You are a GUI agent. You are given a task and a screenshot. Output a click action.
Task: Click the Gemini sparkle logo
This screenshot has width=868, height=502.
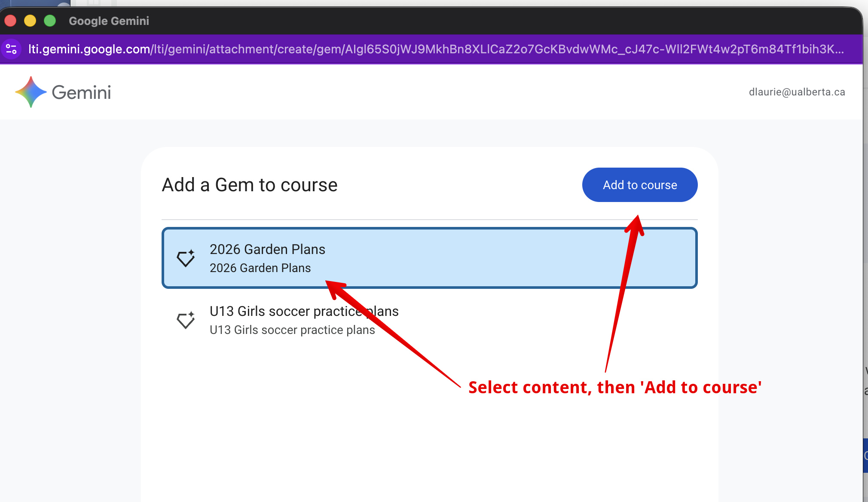[x=31, y=92]
